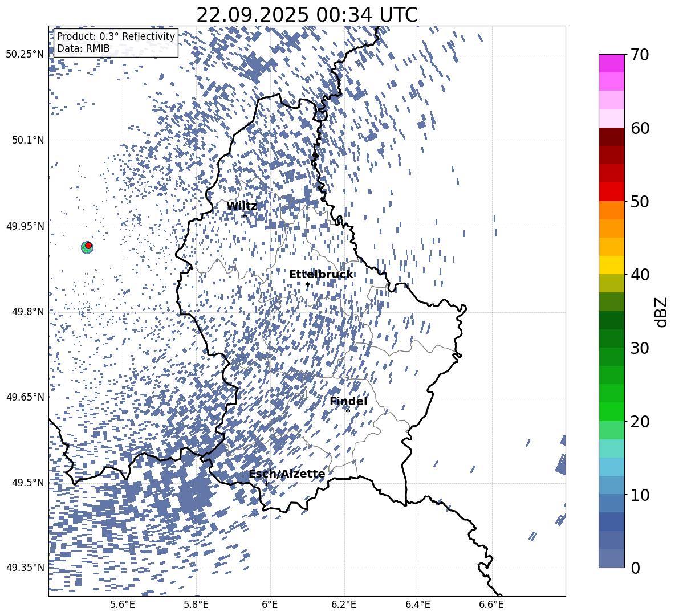Viewport: 675px width, 616px height.
Task: Click the Wiltz city label
Action: (242, 206)
